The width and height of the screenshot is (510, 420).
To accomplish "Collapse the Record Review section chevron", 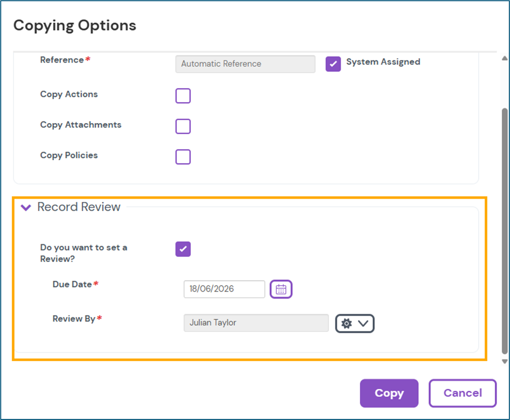I will pyautogui.click(x=25, y=207).
